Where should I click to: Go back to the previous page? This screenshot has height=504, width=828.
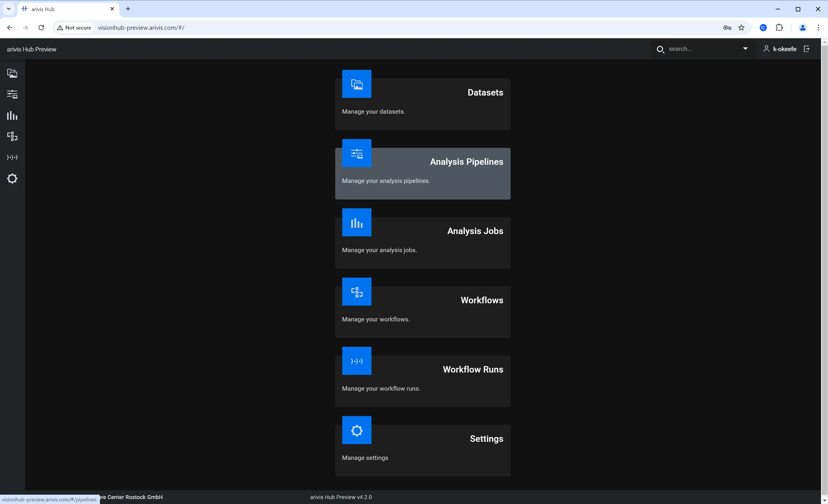point(10,27)
